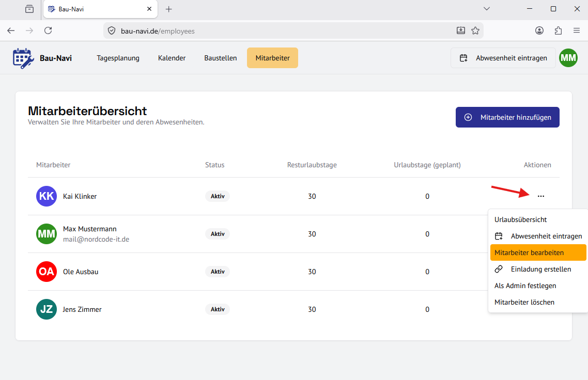Bookmark this page with the star icon
Viewport: 588px width, 380px height.
(475, 31)
